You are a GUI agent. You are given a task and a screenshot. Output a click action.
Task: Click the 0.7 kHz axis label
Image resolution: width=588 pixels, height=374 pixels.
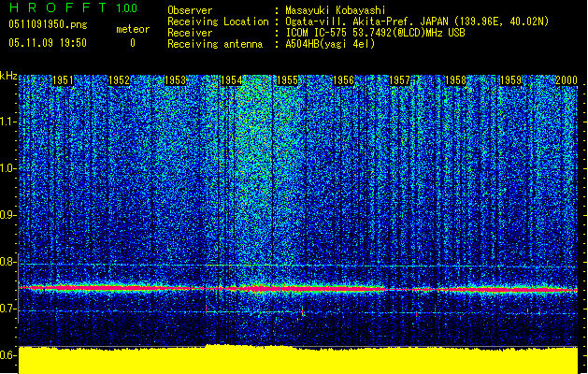coord(8,309)
